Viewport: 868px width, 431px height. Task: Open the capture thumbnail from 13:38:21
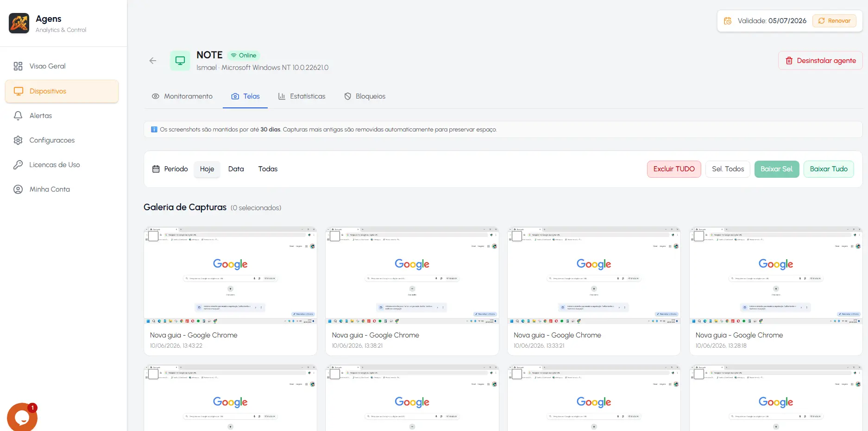pos(412,275)
